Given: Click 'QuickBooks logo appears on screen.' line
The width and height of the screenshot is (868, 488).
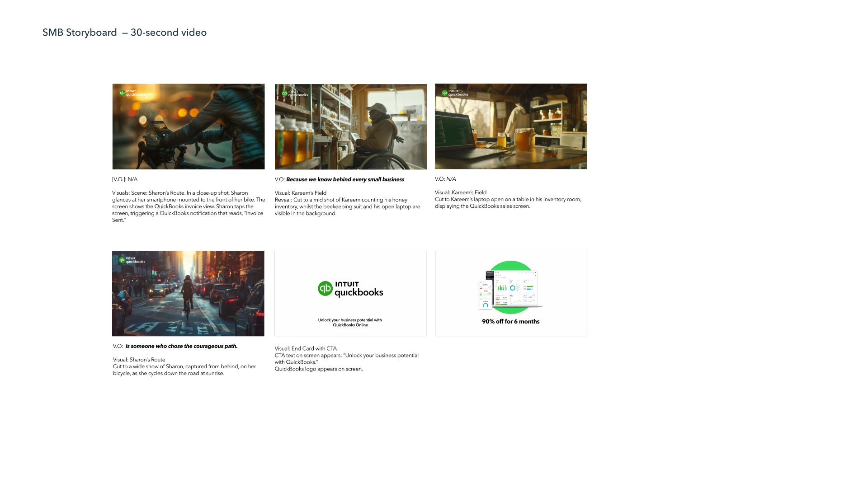Looking at the screenshot, I should pos(319,369).
